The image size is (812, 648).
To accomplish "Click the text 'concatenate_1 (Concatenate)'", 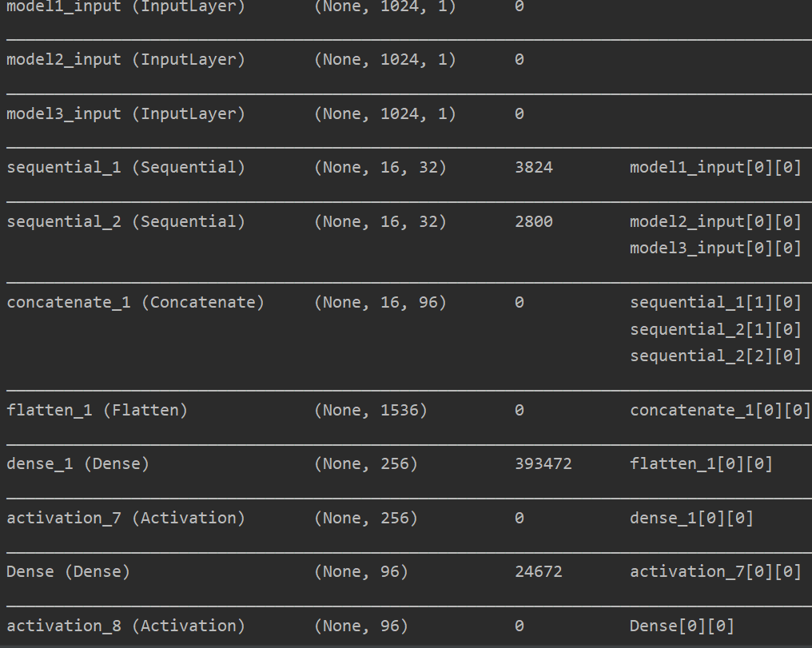I will coord(135,302).
